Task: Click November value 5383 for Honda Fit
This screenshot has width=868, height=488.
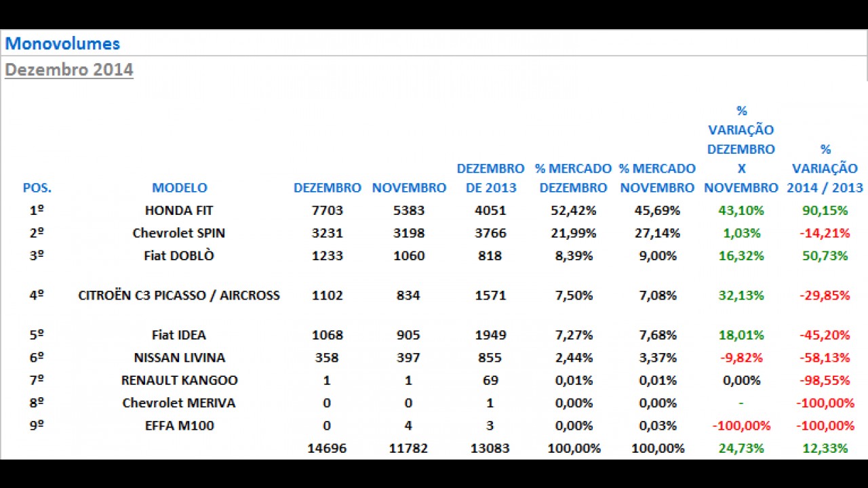Action: [x=408, y=211]
